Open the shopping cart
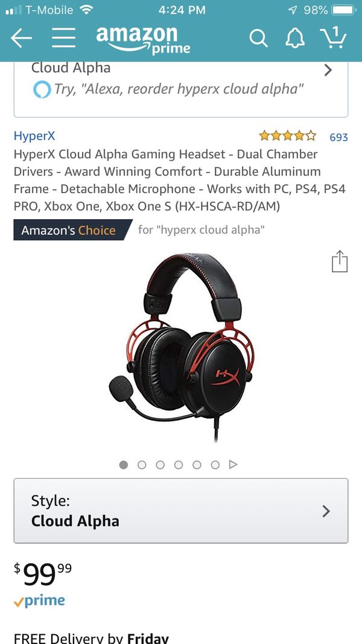Image resolution: width=362 pixels, height=644 pixels. (333, 37)
